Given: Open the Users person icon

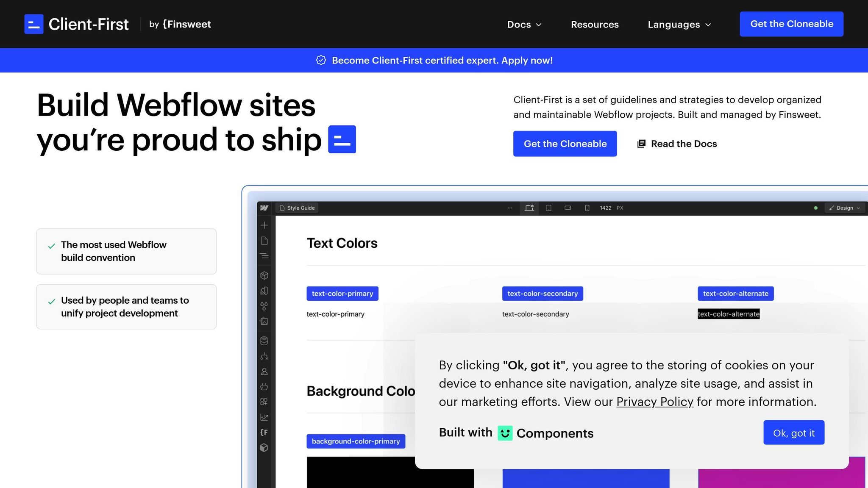Looking at the screenshot, I should [x=264, y=371].
